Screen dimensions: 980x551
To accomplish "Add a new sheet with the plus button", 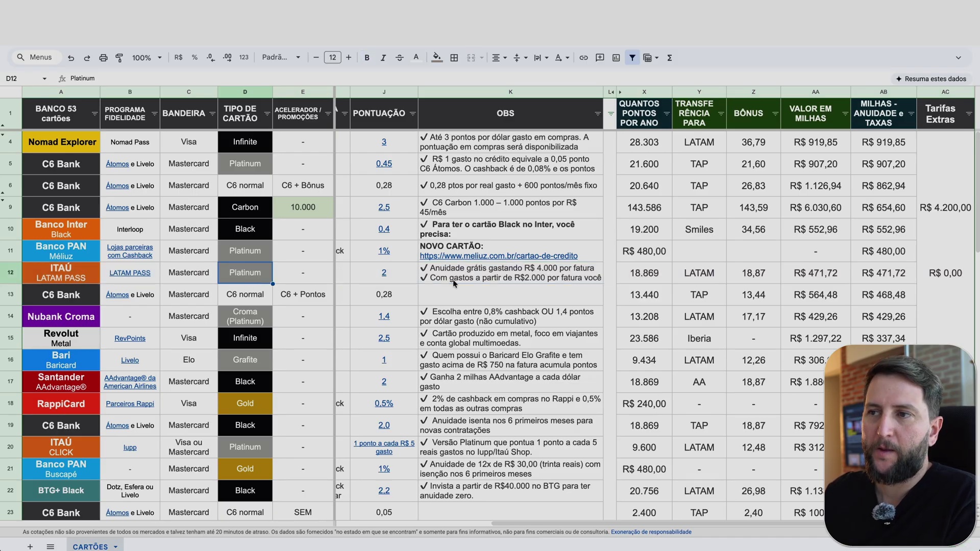I will point(30,546).
